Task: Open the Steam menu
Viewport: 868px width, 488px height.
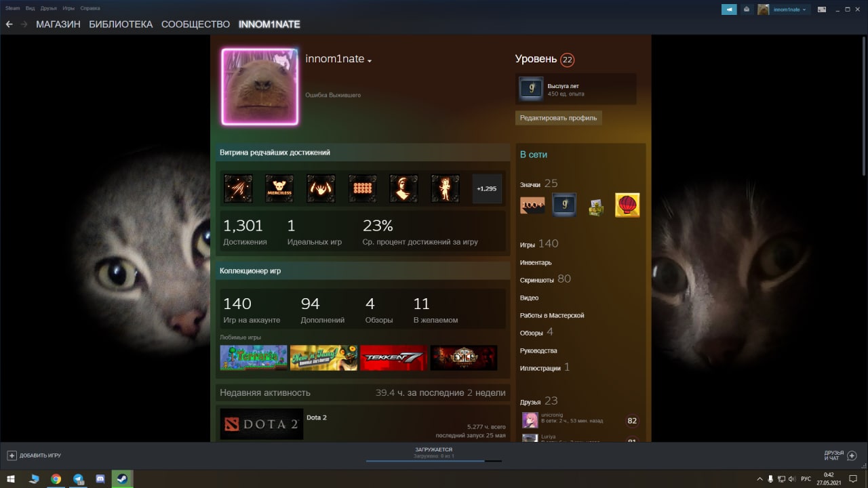Action: 13,8
